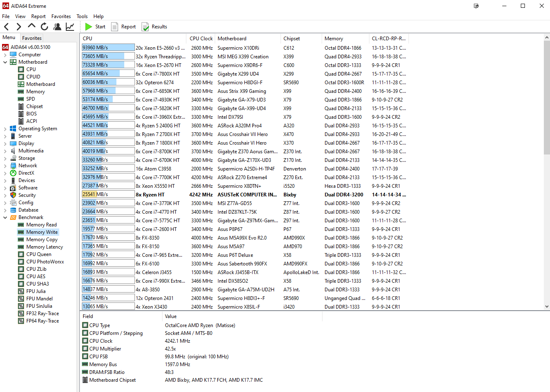Collapse the Motherboard tree node
The image size is (550, 392).
click(x=5, y=62)
